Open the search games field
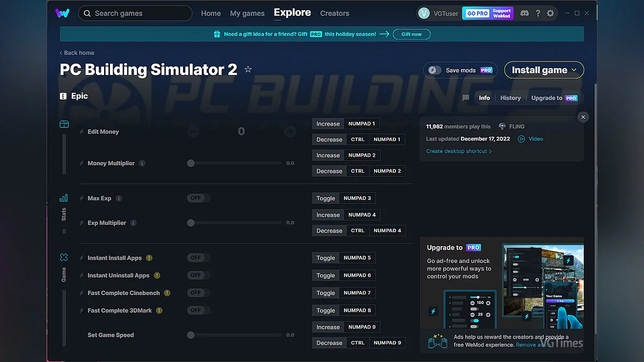Screen dimensions: 644x362 pyautogui.click(x=135, y=13)
